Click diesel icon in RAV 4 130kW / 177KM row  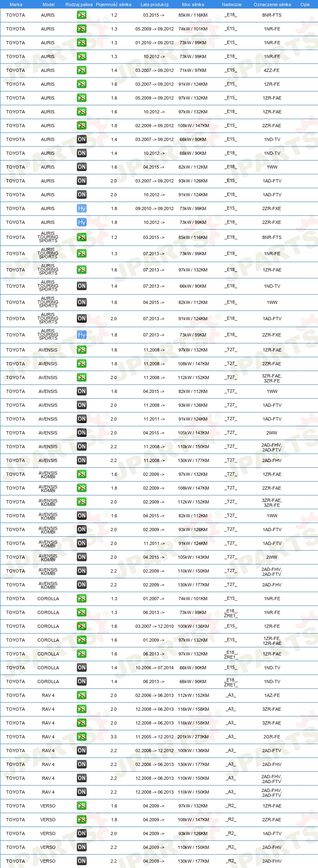[81, 764]
